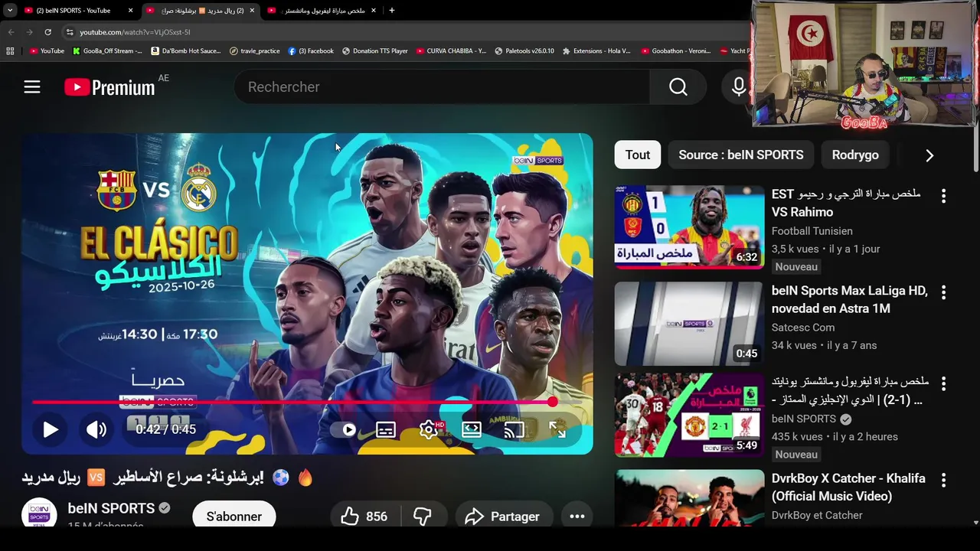Enter full screen mode
This screenshot has width=980, height=551.
(557, 430)
